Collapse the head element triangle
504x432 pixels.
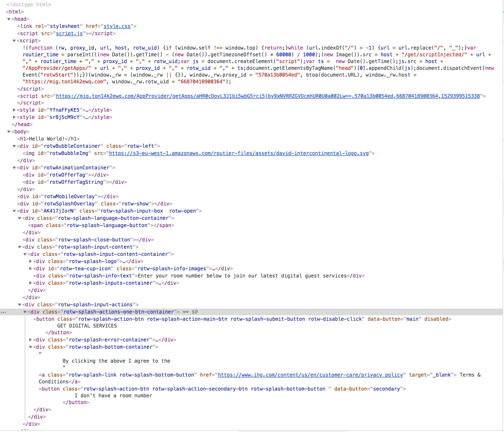click(9, 19)
